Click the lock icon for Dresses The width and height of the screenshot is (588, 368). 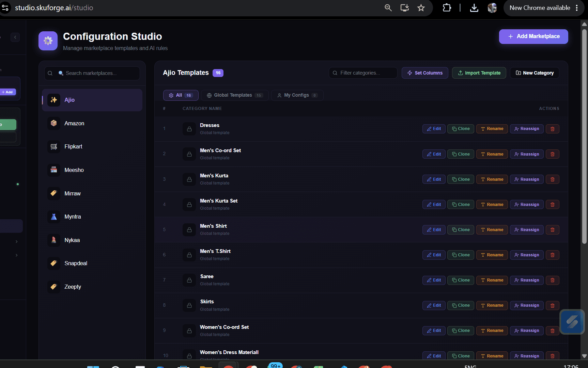click(x=189, y=129)
